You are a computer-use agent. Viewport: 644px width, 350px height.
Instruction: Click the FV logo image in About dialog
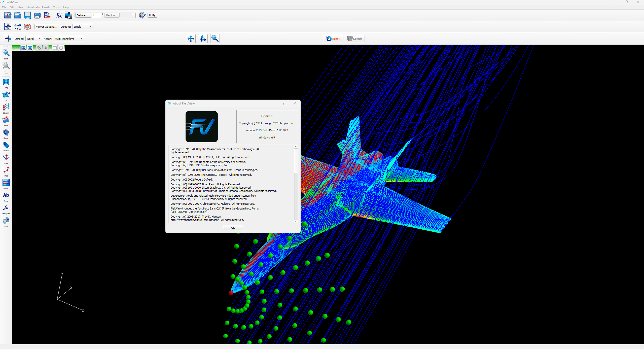click(x=201, y=127)
